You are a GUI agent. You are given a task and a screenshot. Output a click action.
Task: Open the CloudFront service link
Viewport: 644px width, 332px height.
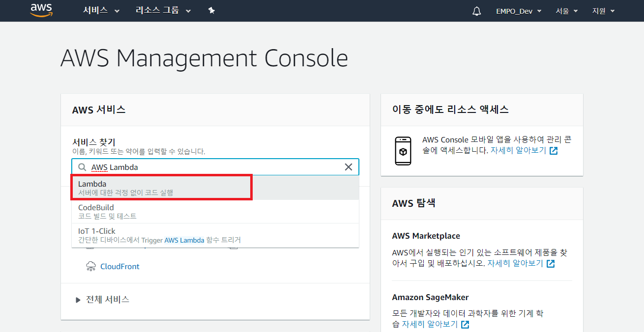[x=120, y=266]
